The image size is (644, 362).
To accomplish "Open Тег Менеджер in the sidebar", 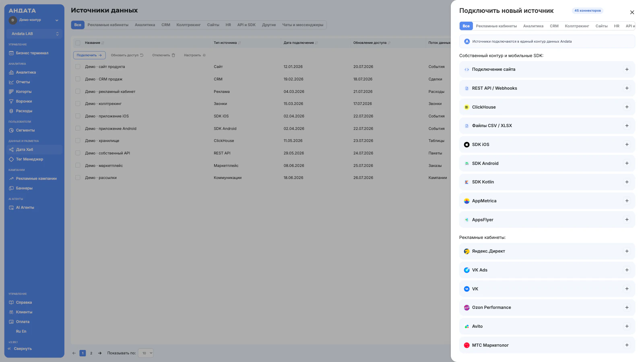I will click(x=34, y=159).
